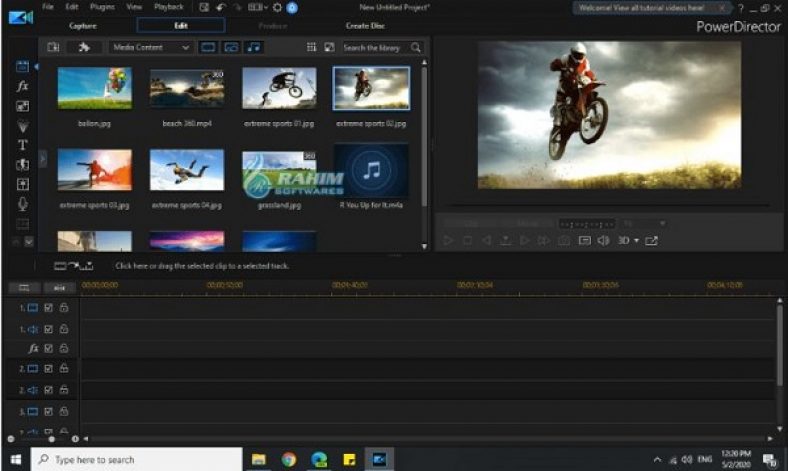Open the aspect ratio dropdown in top toolbar
Viewport: 788px width, 471px height.
click(x=259, y=7)
